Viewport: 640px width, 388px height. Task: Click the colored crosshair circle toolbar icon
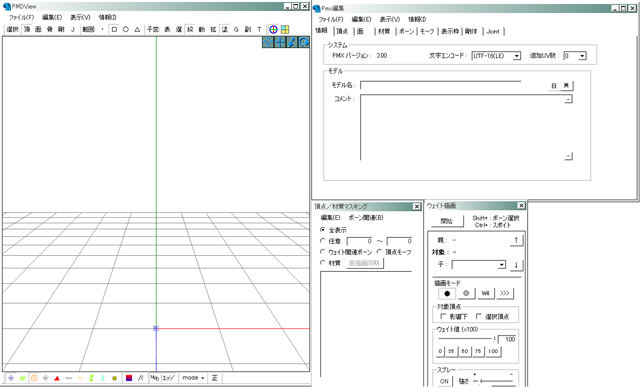(x=273, y=29)
